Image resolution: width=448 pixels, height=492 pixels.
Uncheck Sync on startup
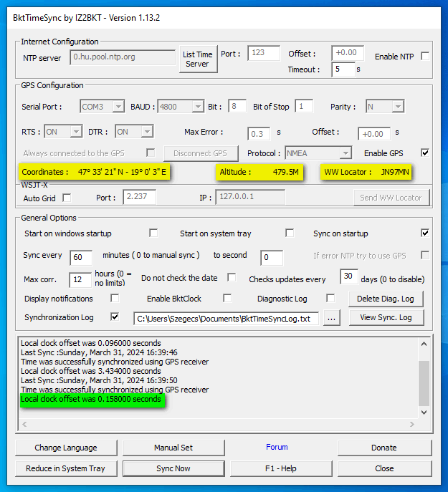[x=425, y=233]
